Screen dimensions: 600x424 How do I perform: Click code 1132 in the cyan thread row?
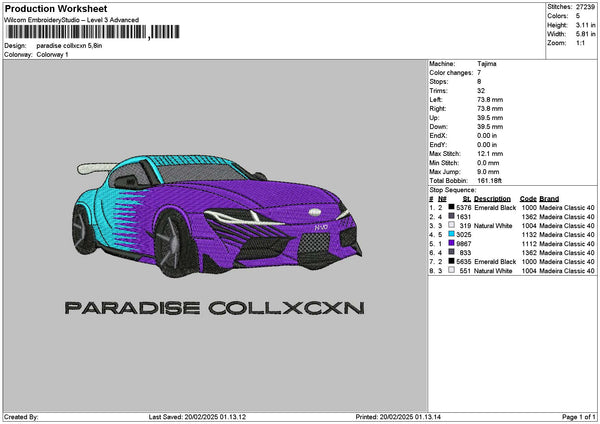click(529, 235)
